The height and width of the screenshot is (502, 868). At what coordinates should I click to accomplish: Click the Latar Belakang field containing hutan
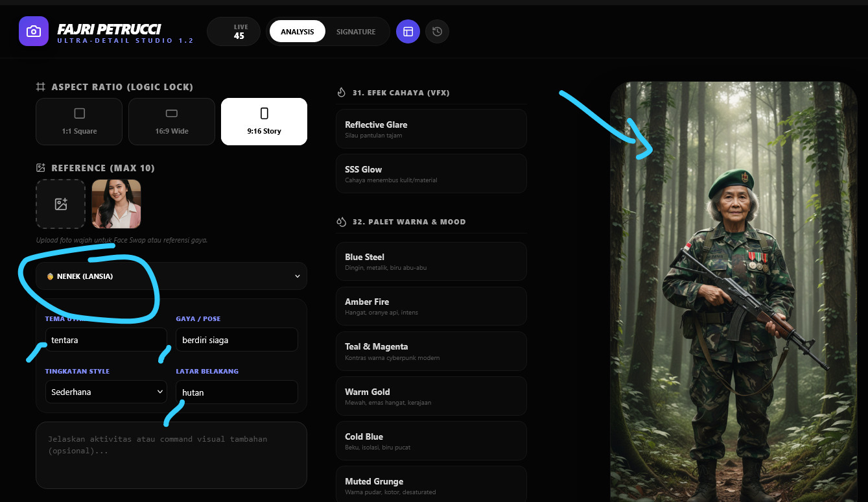[237, 392]
